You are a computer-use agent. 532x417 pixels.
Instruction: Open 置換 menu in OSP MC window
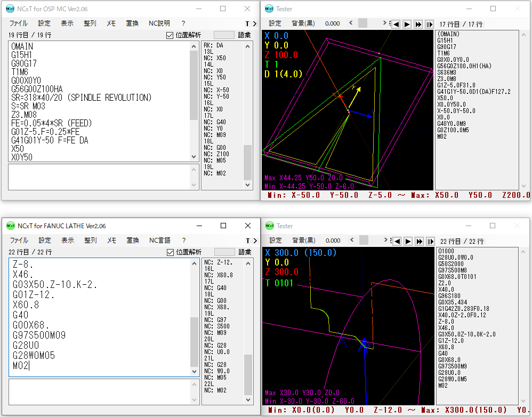tap(132, 23)
